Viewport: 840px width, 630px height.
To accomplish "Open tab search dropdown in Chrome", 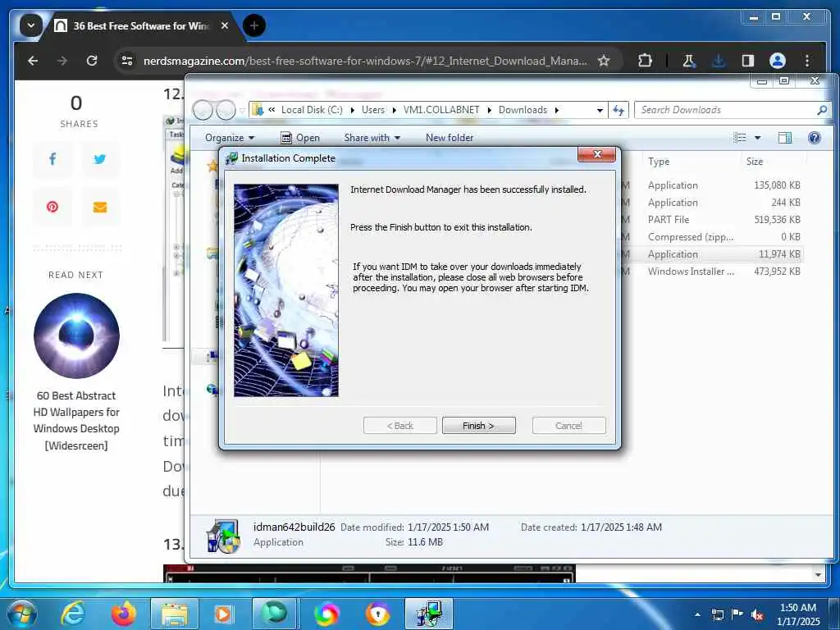I will pos(31,25).
